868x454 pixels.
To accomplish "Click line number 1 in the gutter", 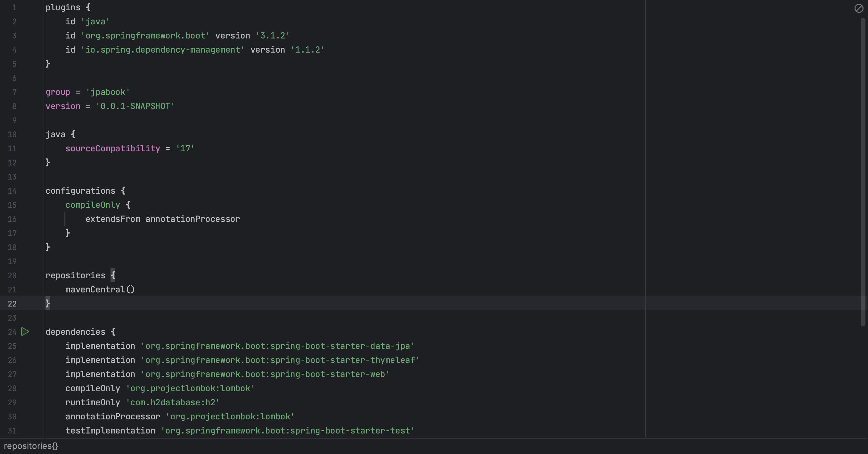I will coord(14,7).
